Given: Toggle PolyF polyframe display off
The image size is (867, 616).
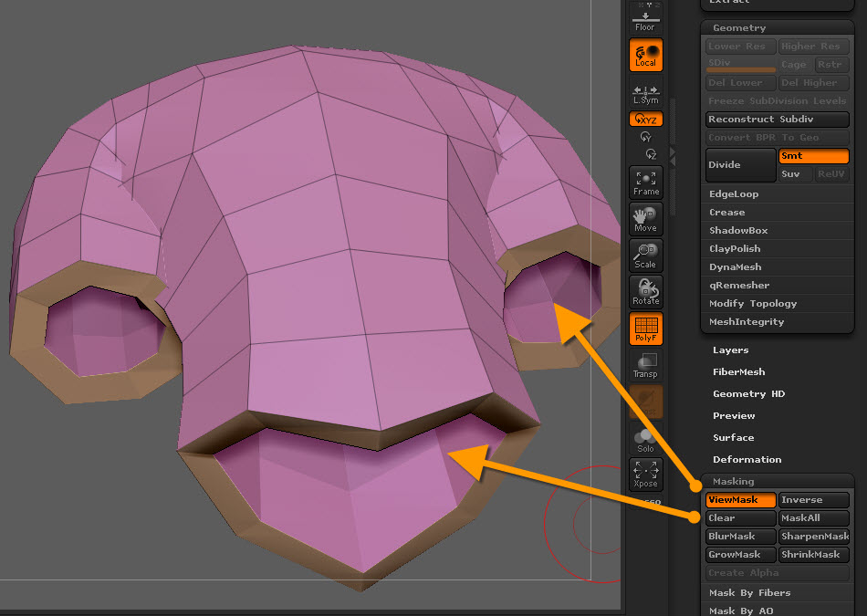Looking at the screenshot, I should pos(645,329).
